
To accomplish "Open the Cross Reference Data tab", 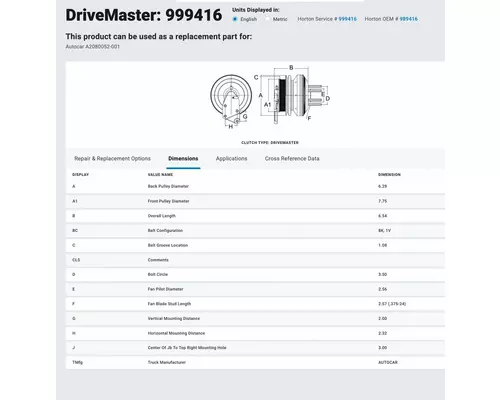I will coord(292,158).
